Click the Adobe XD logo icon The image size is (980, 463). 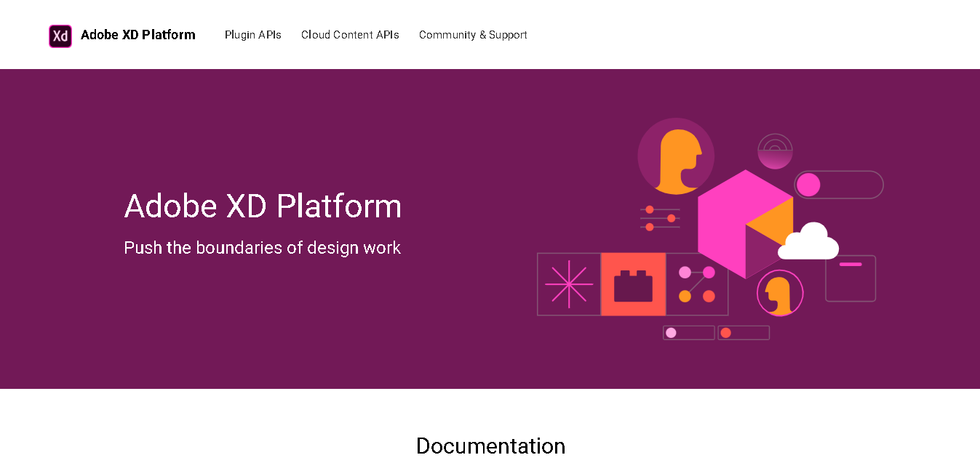tap(60, 34)
